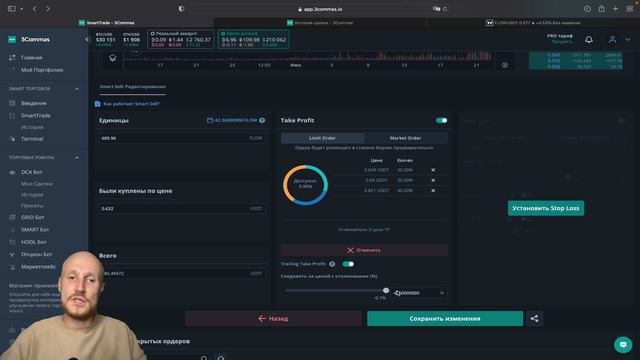640x360 pixels.
Task: Click Сохранить изменения button
Action: click(x=445, y=318)
